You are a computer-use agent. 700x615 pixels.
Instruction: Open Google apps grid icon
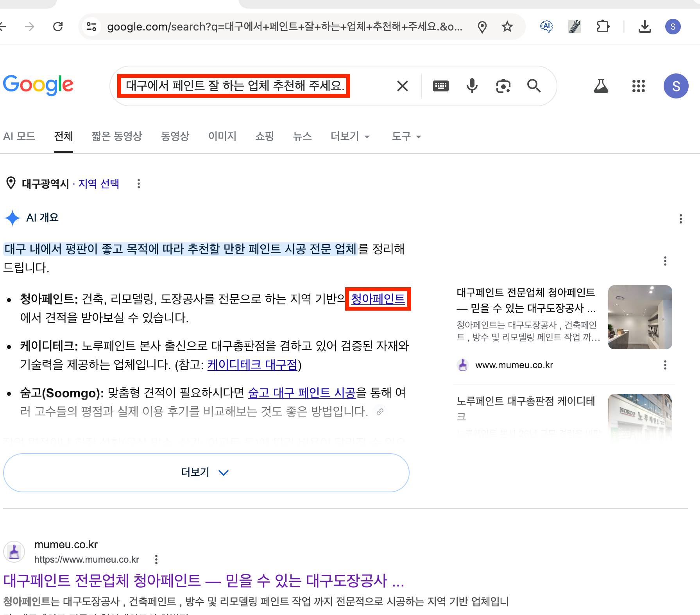click(638, 86)
